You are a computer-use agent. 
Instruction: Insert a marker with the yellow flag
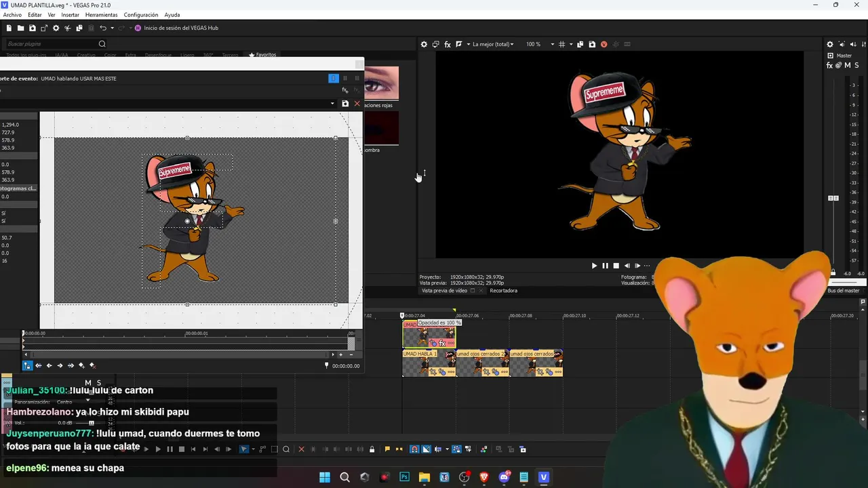coord(387,449)
